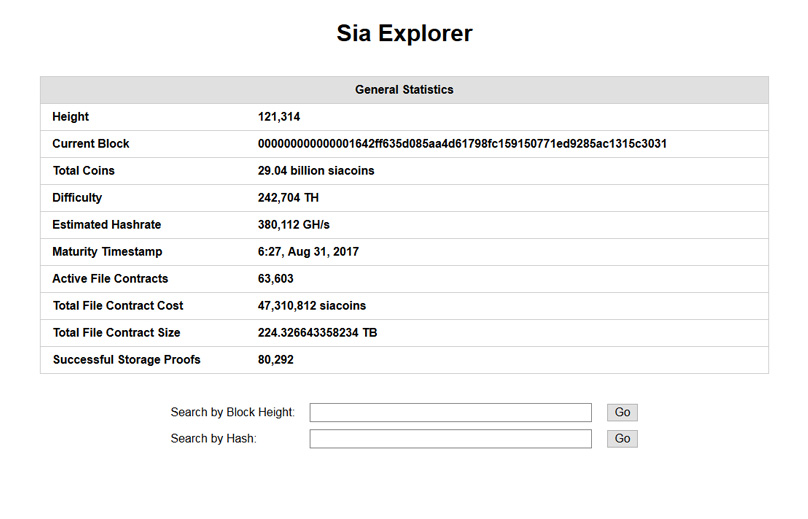The height and width of the screenshot is (519, 808).
Task: Click the Total File Contract Size label
Action: tap(116, 332)
